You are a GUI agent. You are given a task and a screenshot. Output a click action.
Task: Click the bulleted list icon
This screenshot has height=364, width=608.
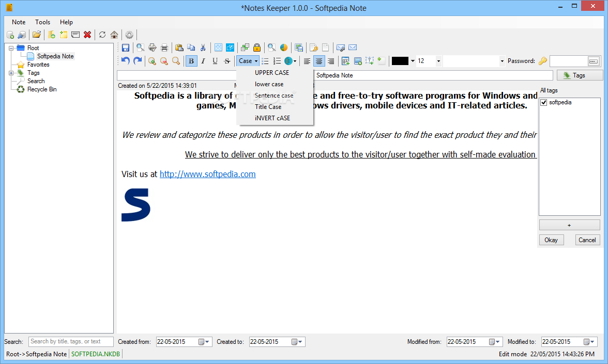[266, 61]
